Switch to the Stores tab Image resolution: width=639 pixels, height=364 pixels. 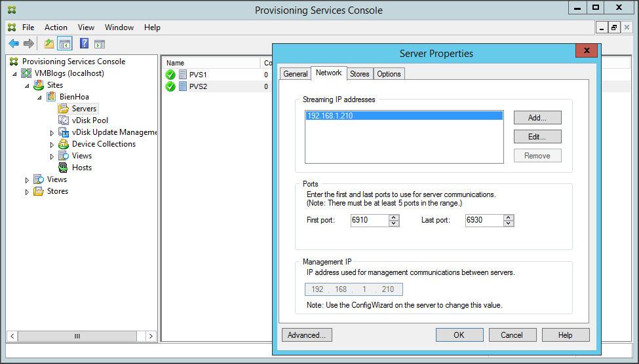(359, 74)
